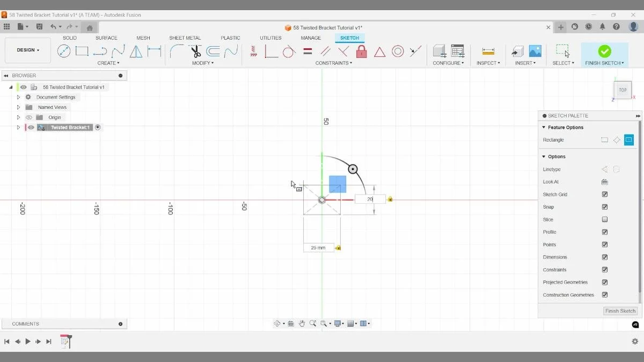The image size is (644, 362).
Task: Apply the Fix/UnFix lock constraint
Action: point(361,51)
